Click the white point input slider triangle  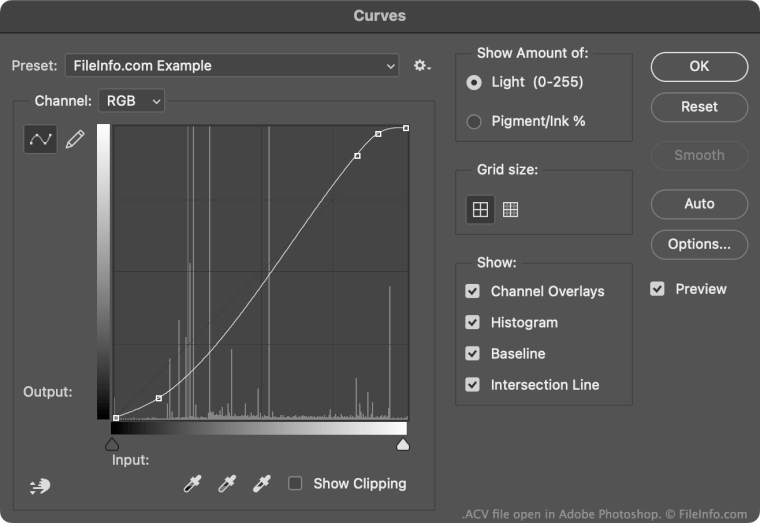(403, 444)
